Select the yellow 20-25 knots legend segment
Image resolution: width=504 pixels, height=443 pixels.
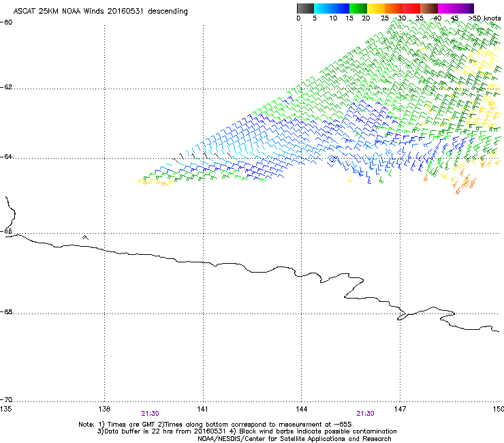(376, 8)
